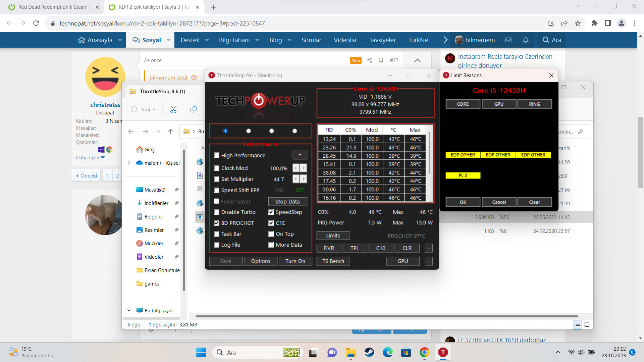644x362 pixels.
Task: Go up one folder in Explorer
Action: click(x=170, y=132)
